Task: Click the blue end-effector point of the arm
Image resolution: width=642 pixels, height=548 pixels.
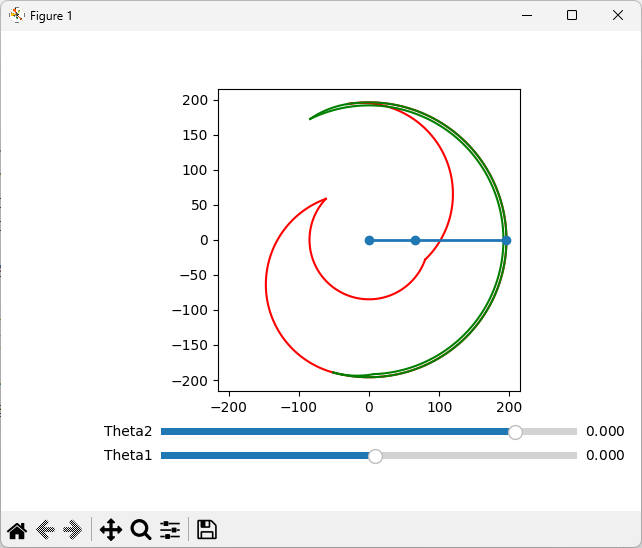Action: click(506, 240)
